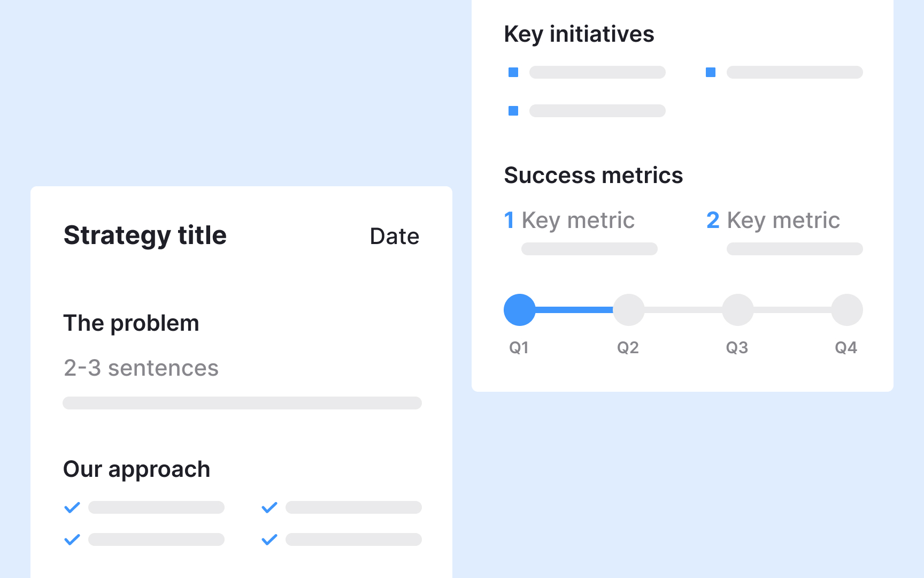Click the lower blue square bullet under Key initiatives
The width and height of the screenshot is (924, 578).
pyautogui.click(x=513, y=111)
